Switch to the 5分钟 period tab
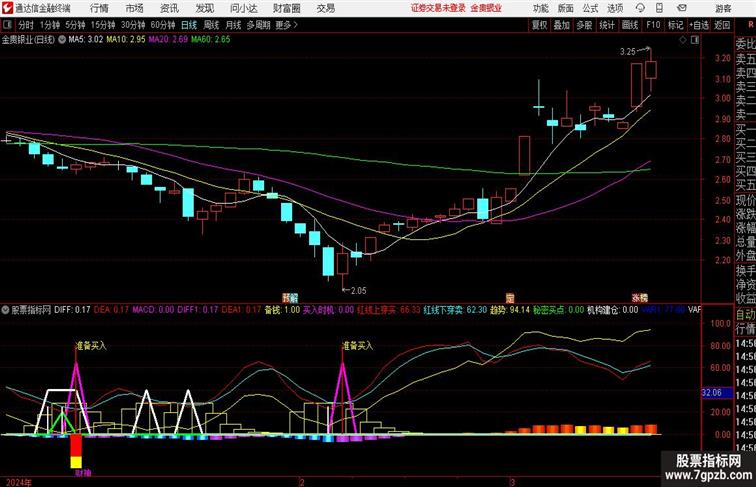756x487 pixels. tap(75, 25)
